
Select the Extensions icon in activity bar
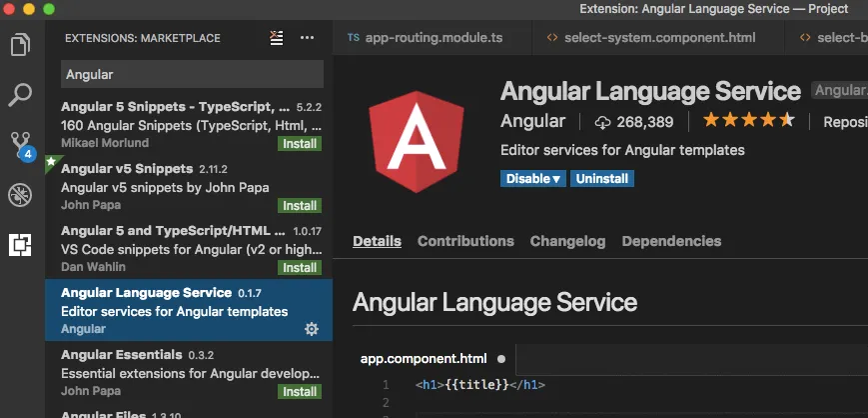(21, 244)
